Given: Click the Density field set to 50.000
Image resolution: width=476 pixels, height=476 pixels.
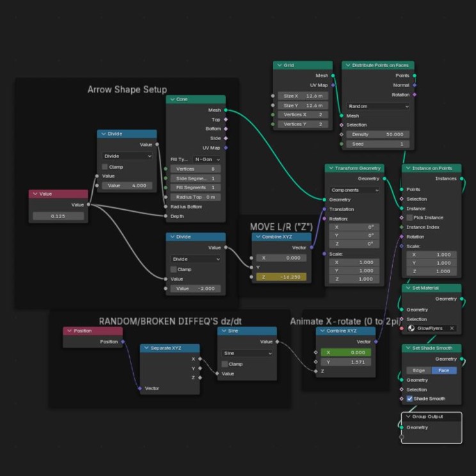Looking at the screenshot, I should [377, 134].
